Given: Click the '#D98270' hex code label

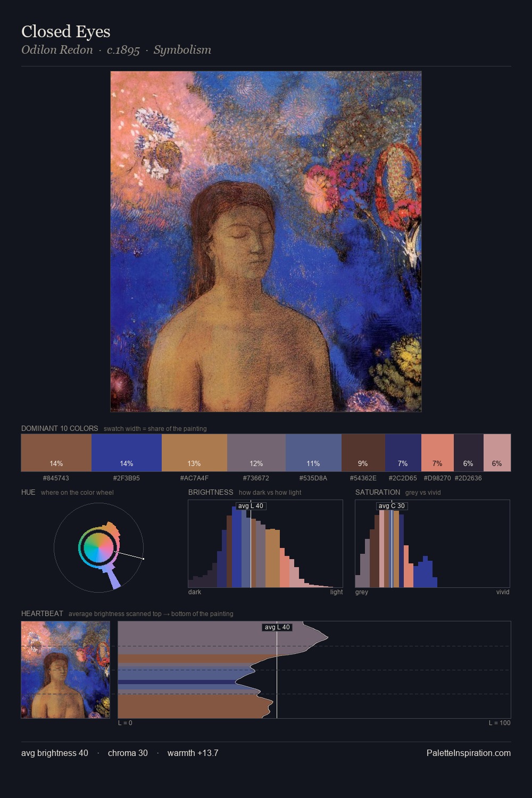Looking at the screenshot, I should point(437,478).
